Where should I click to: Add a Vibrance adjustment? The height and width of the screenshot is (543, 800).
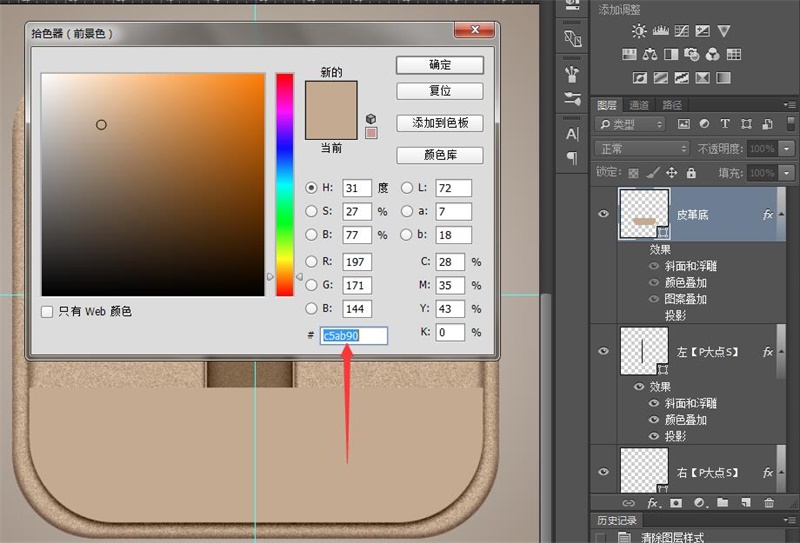click(x=723, y=31)
